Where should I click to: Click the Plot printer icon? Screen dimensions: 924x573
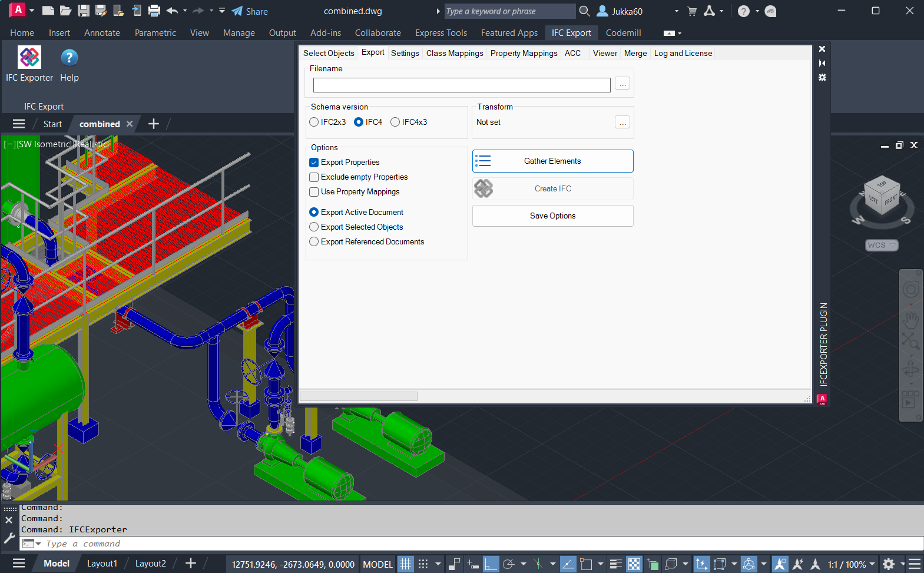[x=154, y=11]
